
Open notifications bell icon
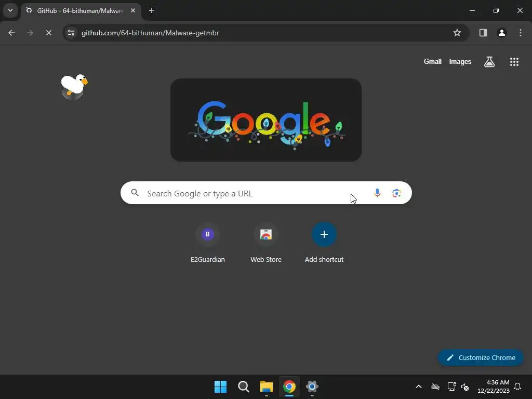pyautogui.click(x=518, y=387)
